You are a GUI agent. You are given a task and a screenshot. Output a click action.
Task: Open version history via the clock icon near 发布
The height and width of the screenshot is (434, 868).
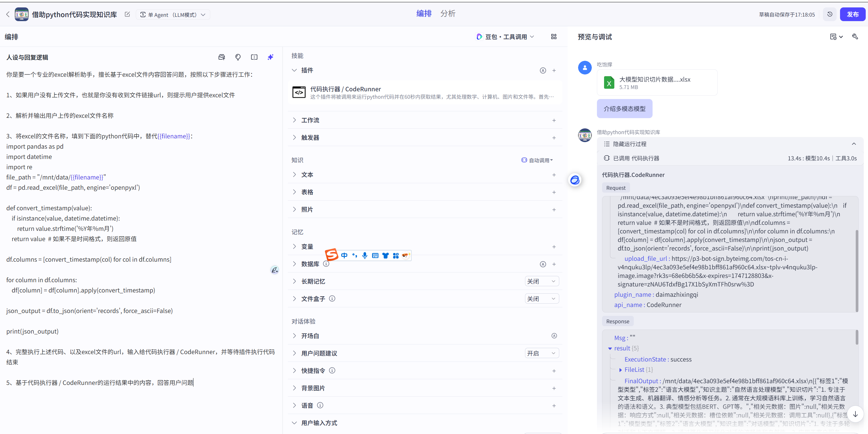pyautogui.click(x=829, y=14)
